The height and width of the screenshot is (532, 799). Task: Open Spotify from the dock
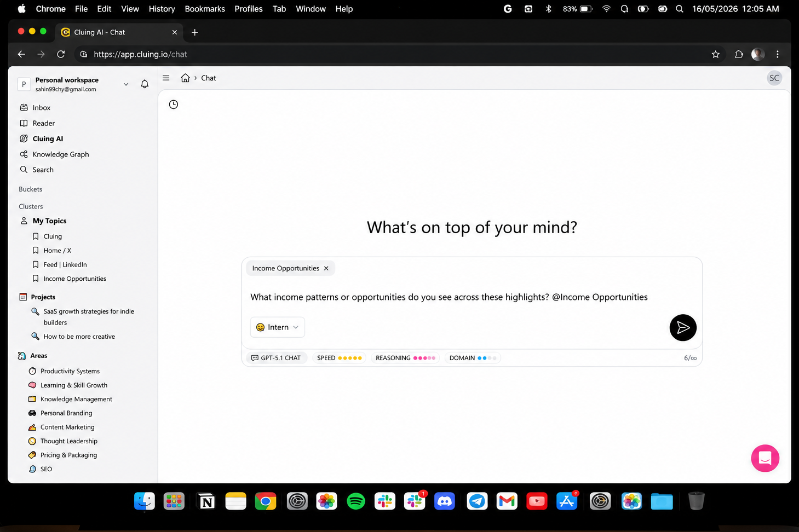pyautogui.click(x=356, y=501)
